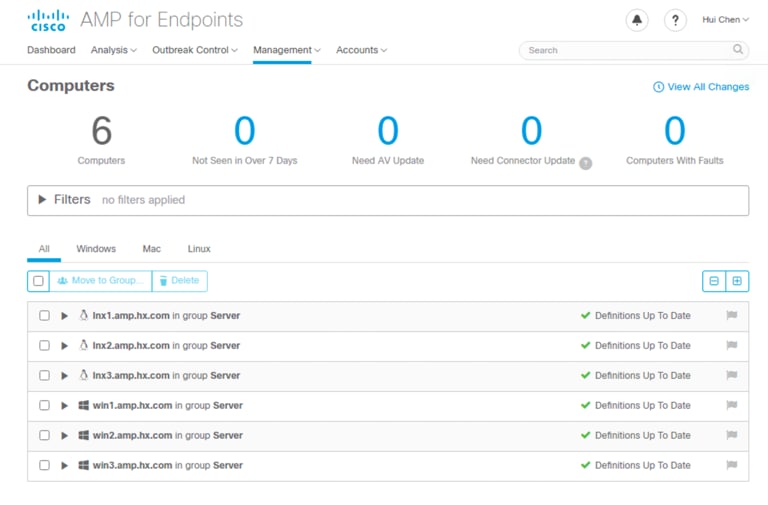
Task: Expand details for lnx3.amp.hx.com
Action: [x=64, y=376]
